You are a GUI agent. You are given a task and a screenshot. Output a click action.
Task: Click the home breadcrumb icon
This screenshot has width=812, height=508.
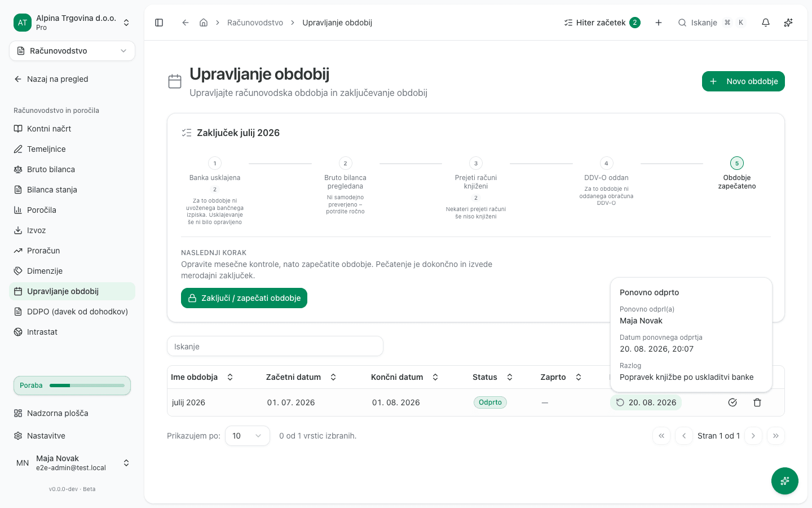[x=204, y=23]
